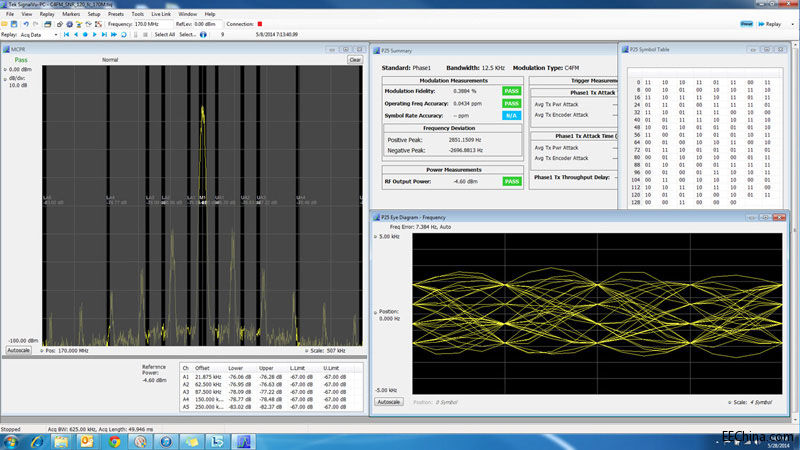Click the Modulation Fidelity PASS indicator

coord(511,91)
